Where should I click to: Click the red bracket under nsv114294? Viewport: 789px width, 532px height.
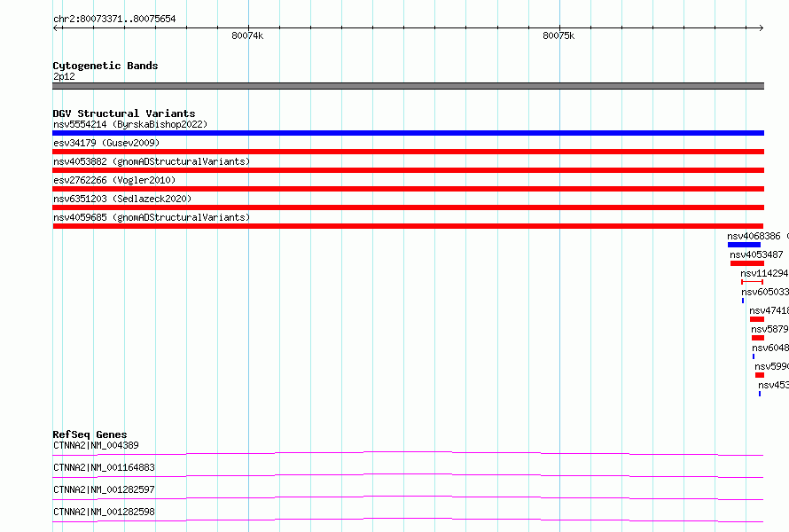[x=753, y=282]
